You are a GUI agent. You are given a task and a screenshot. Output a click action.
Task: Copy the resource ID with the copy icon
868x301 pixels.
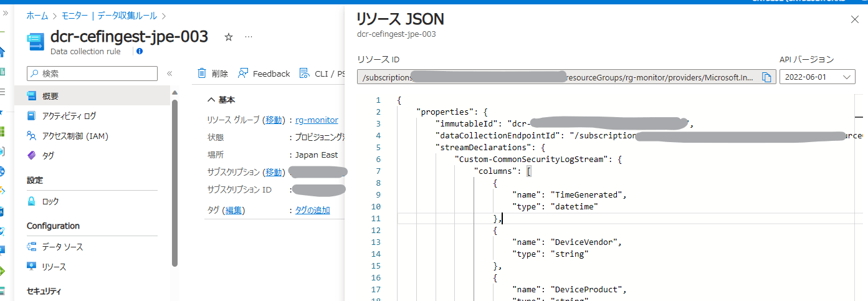(766, 77)
